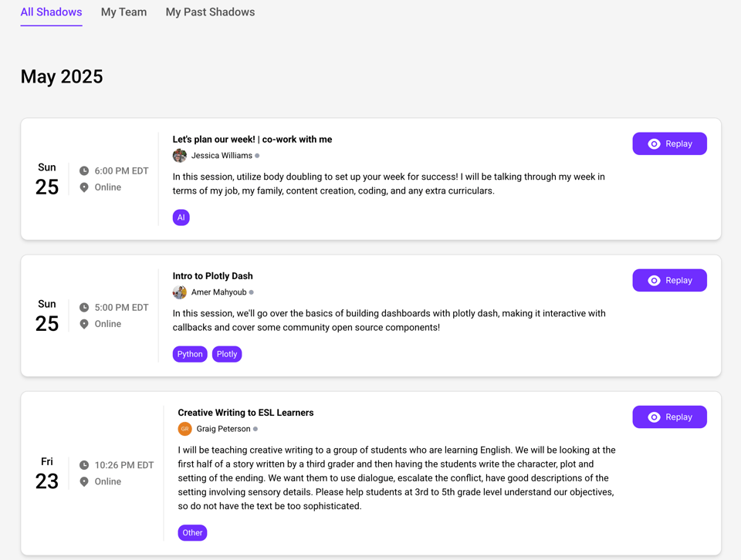Screen dimensions: 741x560
Task: Replay the Intro to Plotly Dash session
Action: 669,281
